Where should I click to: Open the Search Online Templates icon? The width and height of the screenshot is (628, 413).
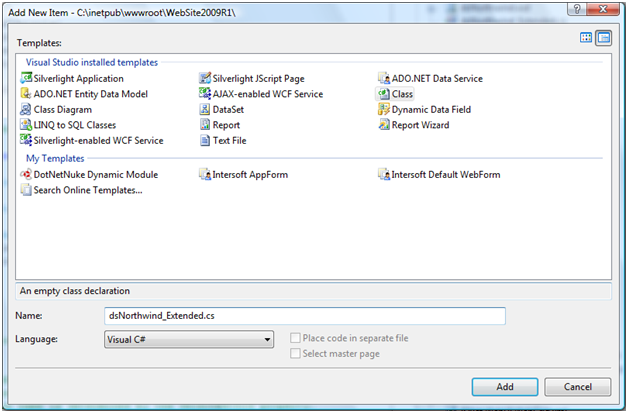[x=26, y=190]
